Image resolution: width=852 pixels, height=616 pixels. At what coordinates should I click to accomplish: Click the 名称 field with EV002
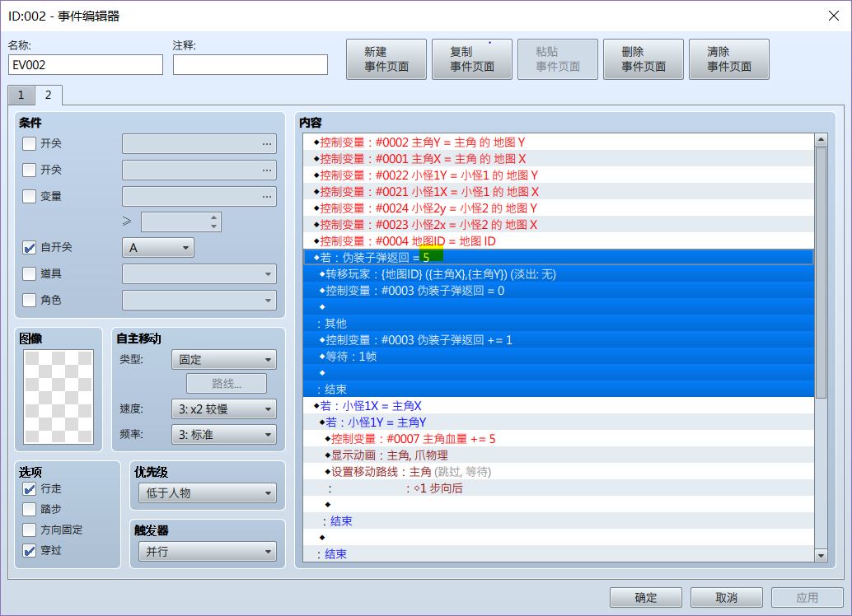click(x=86, y=64)
